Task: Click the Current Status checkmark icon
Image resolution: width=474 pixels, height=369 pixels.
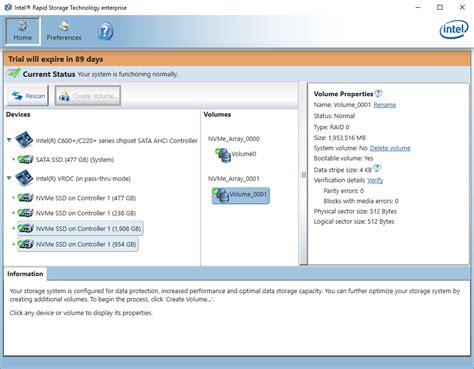Action: click(14, 73)
